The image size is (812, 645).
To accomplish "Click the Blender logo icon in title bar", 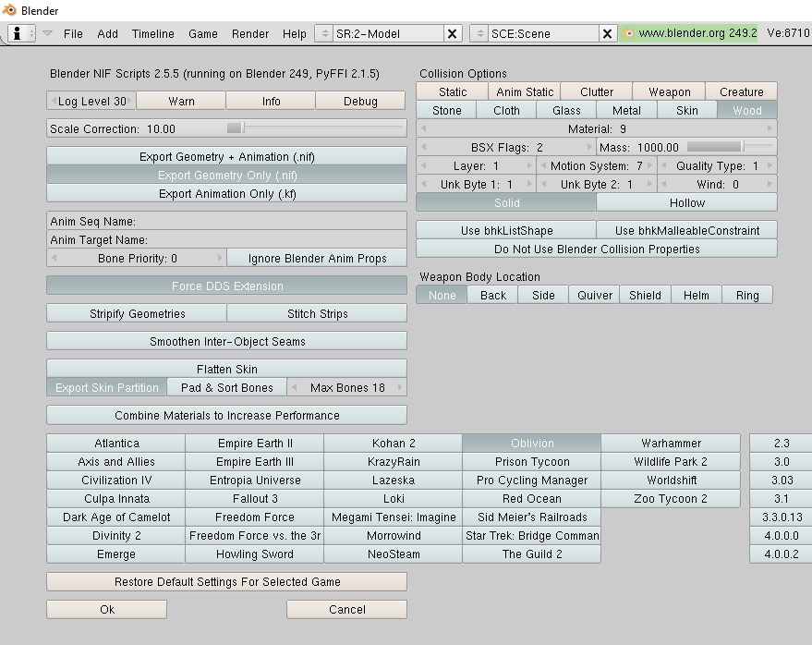I will point(9,10).
